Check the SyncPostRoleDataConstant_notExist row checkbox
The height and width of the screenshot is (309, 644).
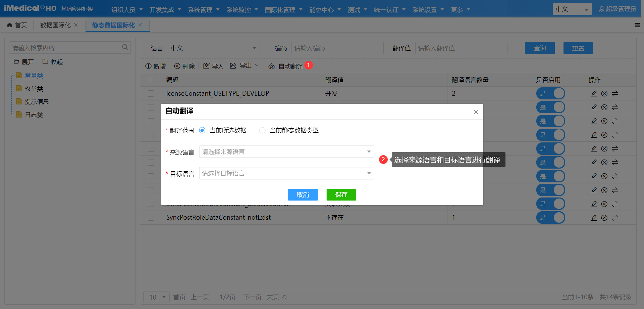tap(151, 218)
